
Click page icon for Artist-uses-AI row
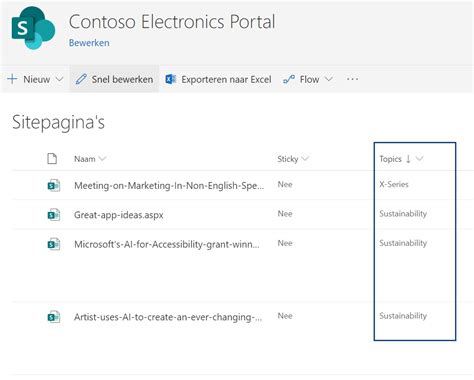click(54, 317)
